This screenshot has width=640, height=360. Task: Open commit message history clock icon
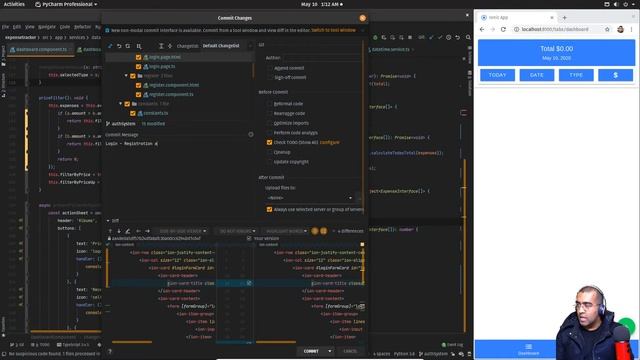coord(251,134)
